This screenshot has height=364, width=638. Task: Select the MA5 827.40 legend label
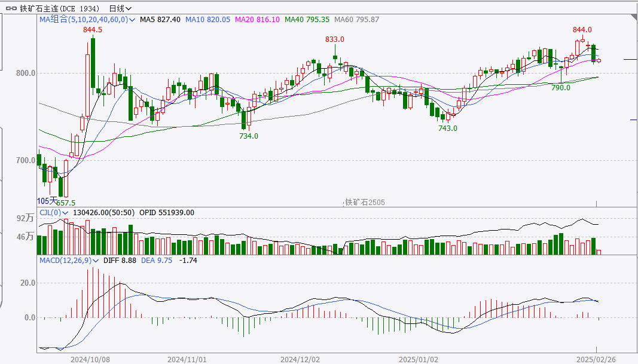[x=160, y=20]
